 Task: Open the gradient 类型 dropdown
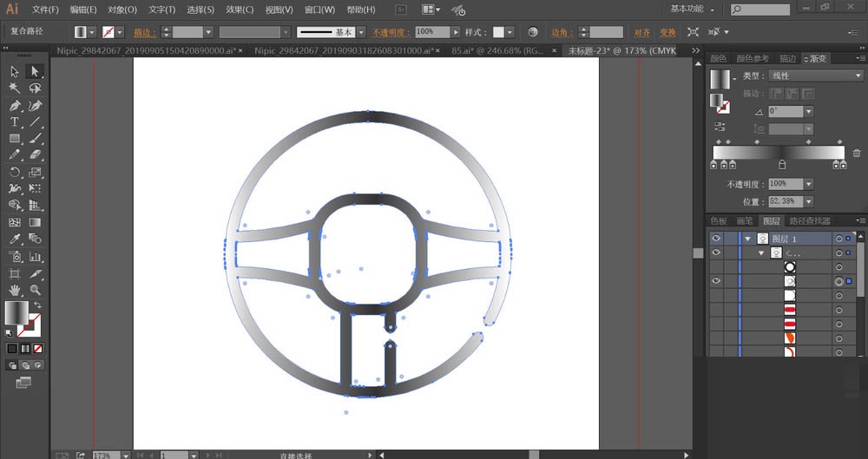tap(858, 75)
